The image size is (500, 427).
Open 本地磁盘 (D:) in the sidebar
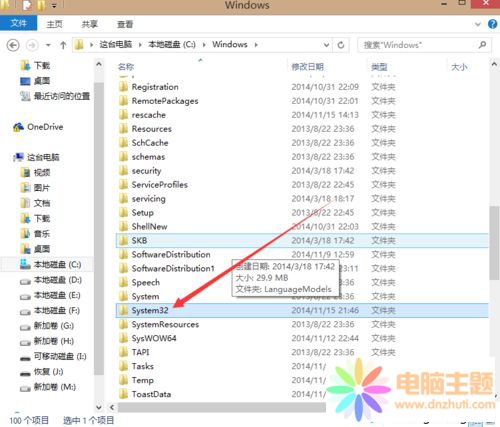pos(51,280)
